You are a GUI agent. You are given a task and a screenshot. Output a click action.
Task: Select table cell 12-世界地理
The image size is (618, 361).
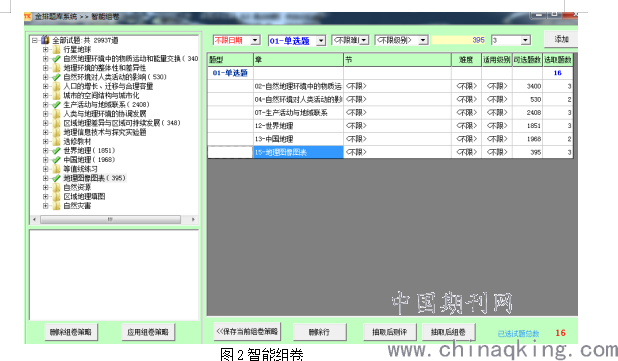[x=298, y=126]
